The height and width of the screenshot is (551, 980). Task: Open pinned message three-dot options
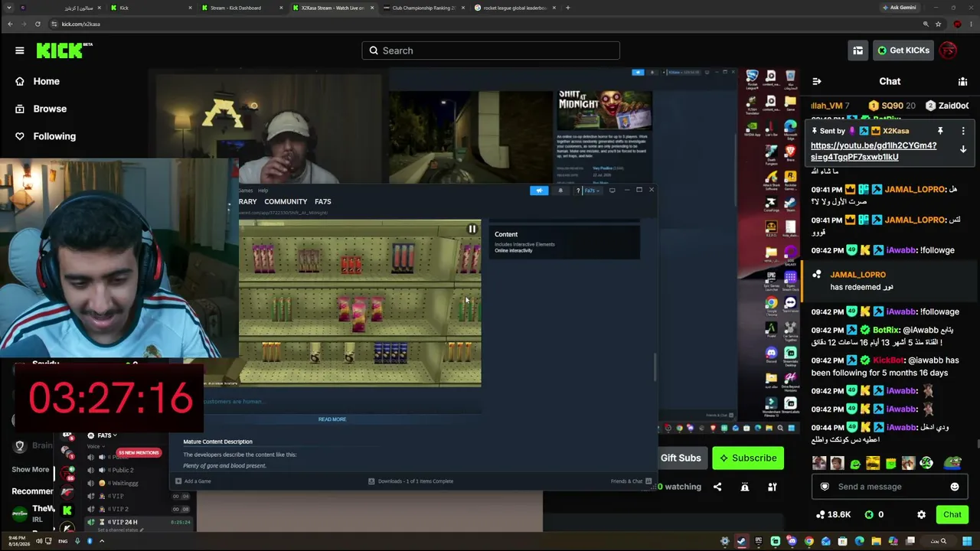(x=963, y=131)
